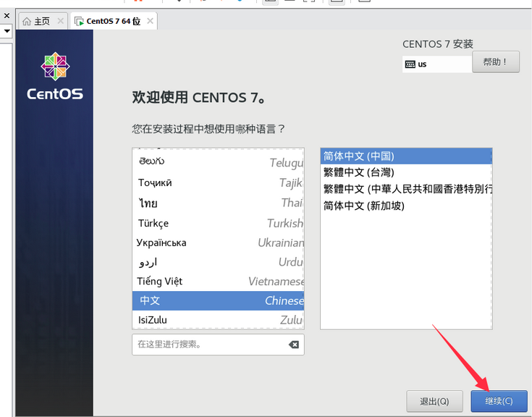Close the left library panel with the X
The width and height of the screenshot is (532, 417).
(x=7, y=16)
